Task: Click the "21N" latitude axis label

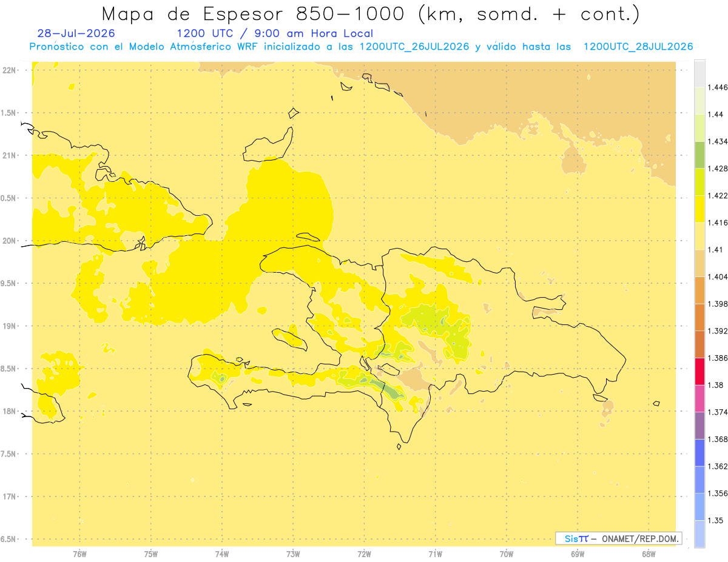Action: 9,155
